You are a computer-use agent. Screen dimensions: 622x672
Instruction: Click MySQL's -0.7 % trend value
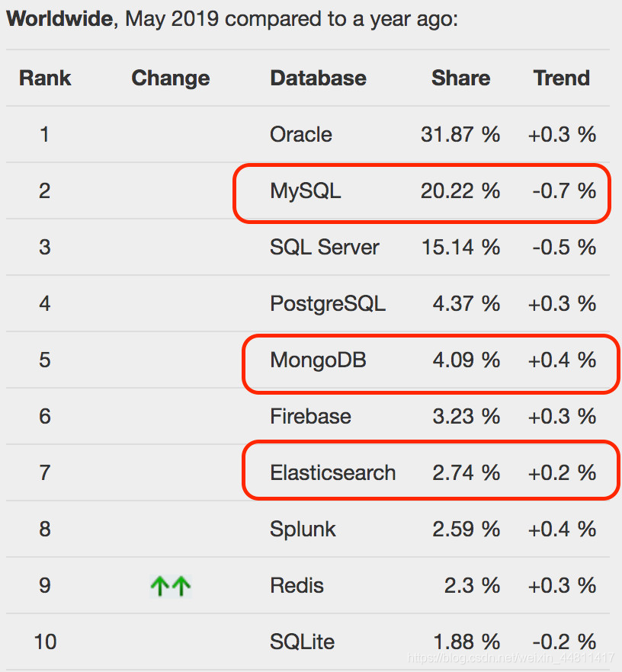(x=564, y=191)
